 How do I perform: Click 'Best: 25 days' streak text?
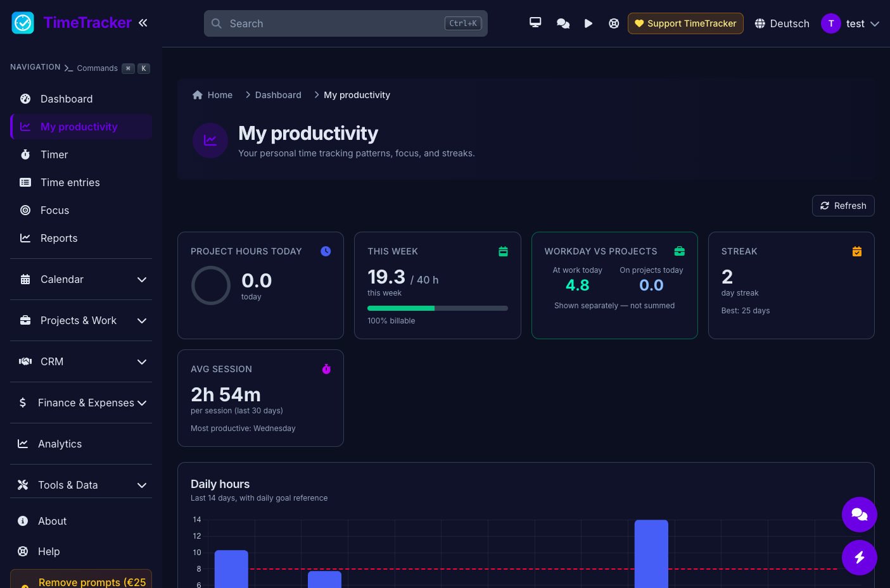click(746, 311)
